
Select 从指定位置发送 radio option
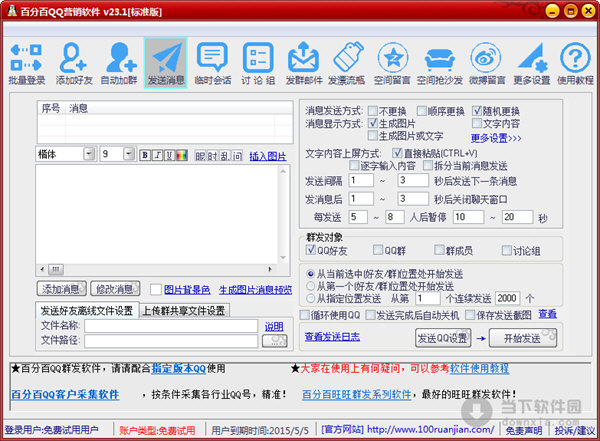pyautogui.click(x=310, y=298)
